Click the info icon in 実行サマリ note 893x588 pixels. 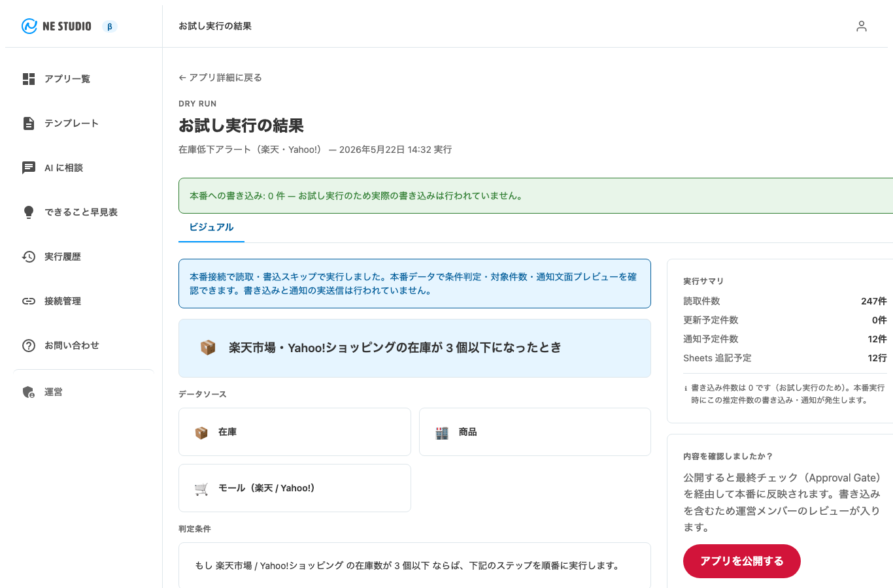(x=686, y=388)
